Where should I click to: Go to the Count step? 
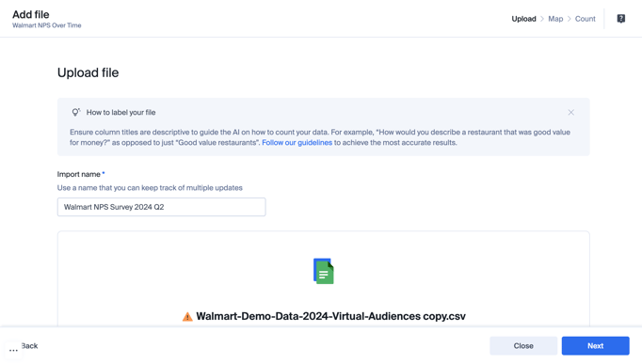tap(585, 19)
